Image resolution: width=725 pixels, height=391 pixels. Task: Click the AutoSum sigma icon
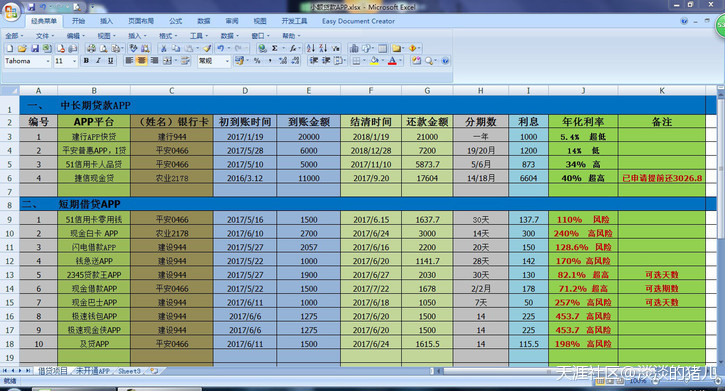click(275, 48)
